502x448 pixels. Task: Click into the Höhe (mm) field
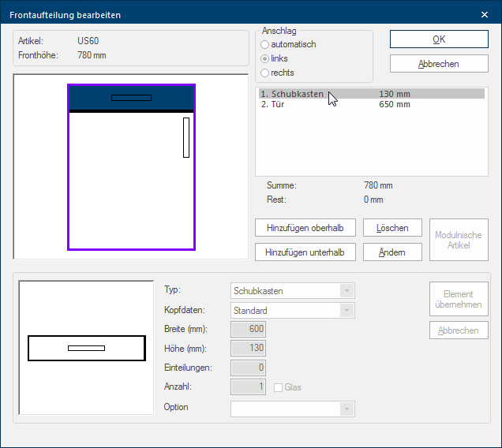(248, 349)
